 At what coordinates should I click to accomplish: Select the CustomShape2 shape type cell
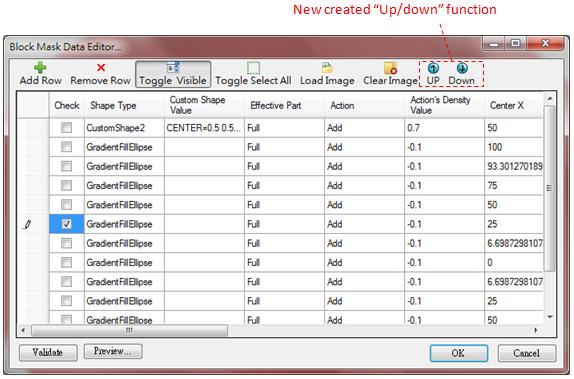[124, 128]
